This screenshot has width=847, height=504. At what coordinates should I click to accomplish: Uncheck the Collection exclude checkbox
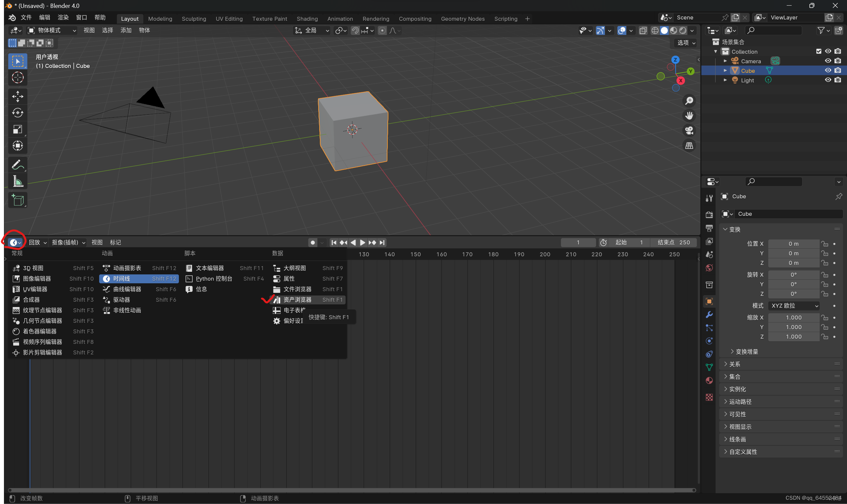[x=818, y=51]
